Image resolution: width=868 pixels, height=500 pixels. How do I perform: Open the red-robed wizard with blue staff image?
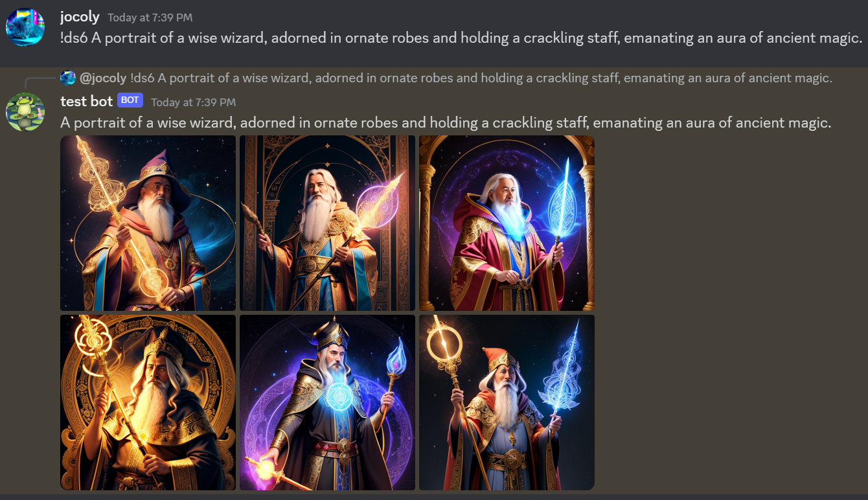[x=507, y=223]
